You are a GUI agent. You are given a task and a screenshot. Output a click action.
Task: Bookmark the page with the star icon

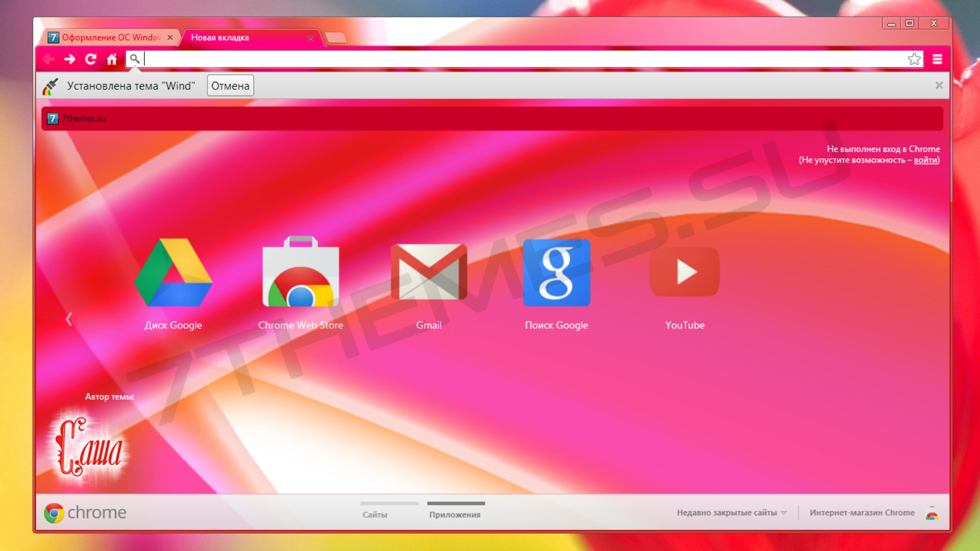[x=914, y=60]
